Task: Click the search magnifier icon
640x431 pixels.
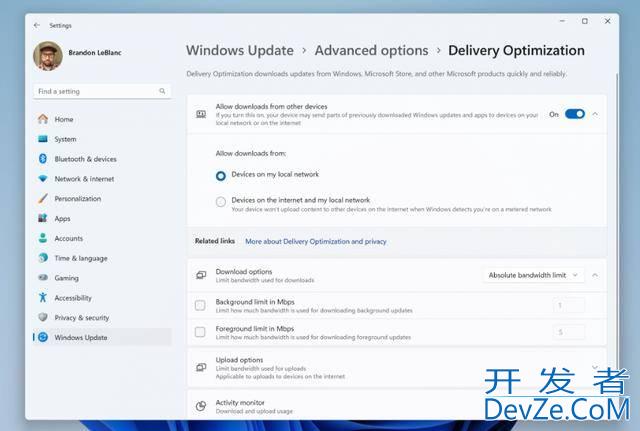Action: (162, 91)
